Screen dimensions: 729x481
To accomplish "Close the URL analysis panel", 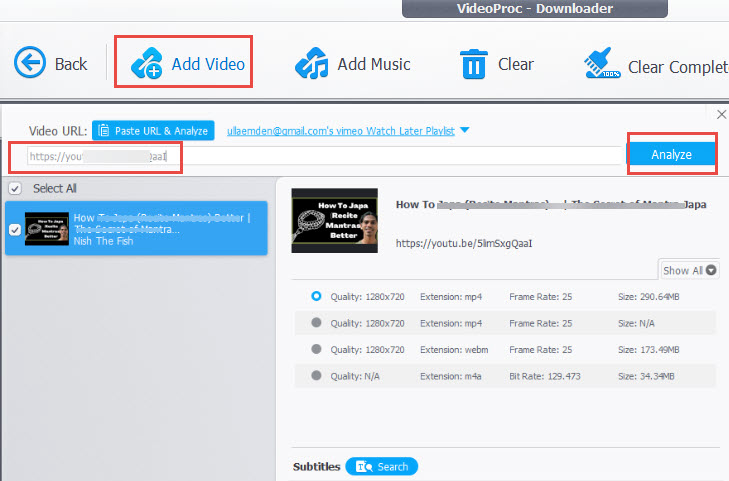I will click(721, 114).
